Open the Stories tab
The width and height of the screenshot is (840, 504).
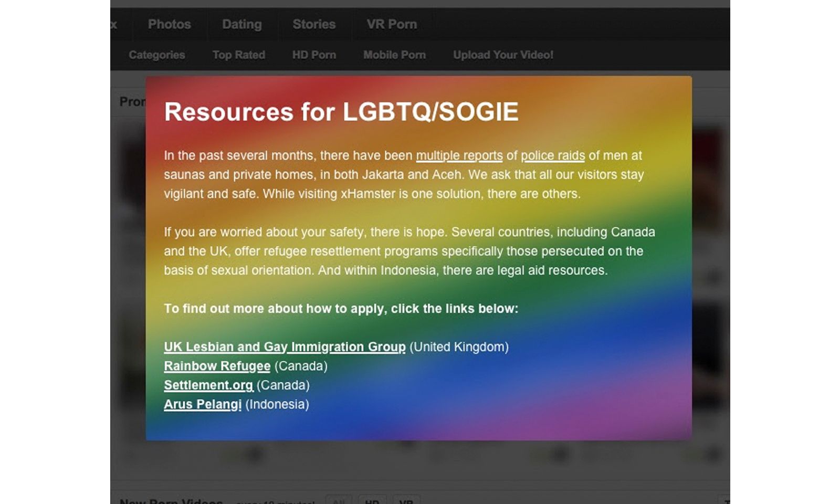pyautogui.click(x=314, y=24)
